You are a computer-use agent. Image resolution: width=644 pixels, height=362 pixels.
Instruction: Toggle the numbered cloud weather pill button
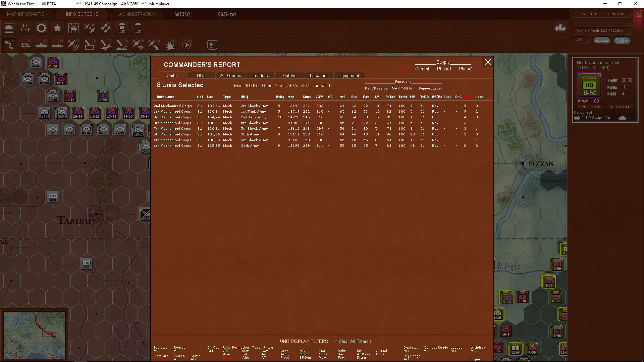622,40
